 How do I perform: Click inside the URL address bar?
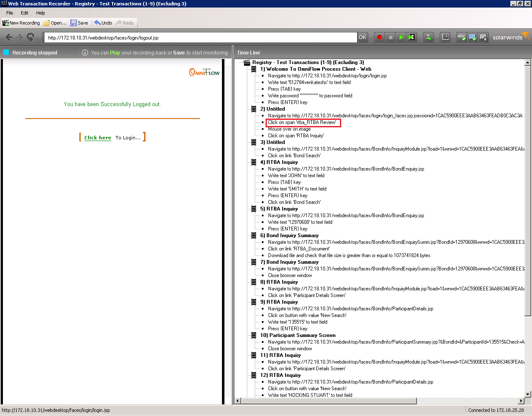(x=199, y=37)
